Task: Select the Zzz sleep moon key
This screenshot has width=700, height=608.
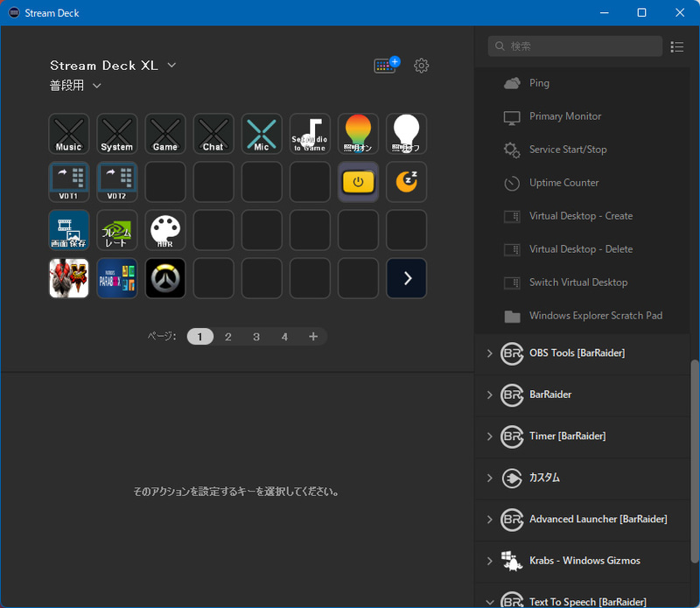Action: tap(406, 181)
